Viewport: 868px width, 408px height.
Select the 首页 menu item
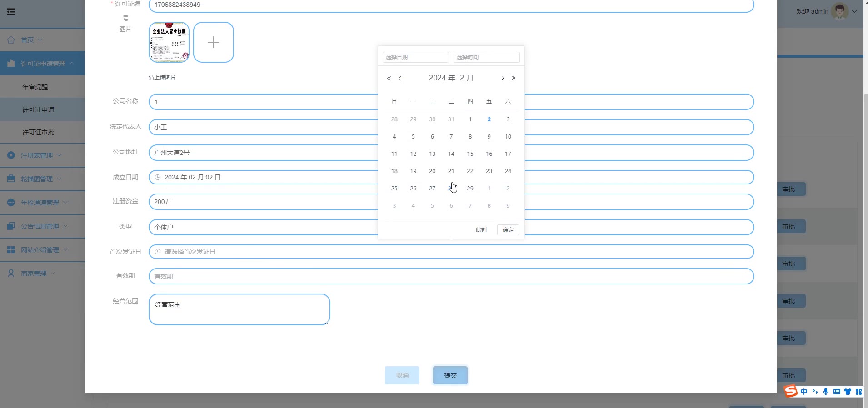(42, 40)
